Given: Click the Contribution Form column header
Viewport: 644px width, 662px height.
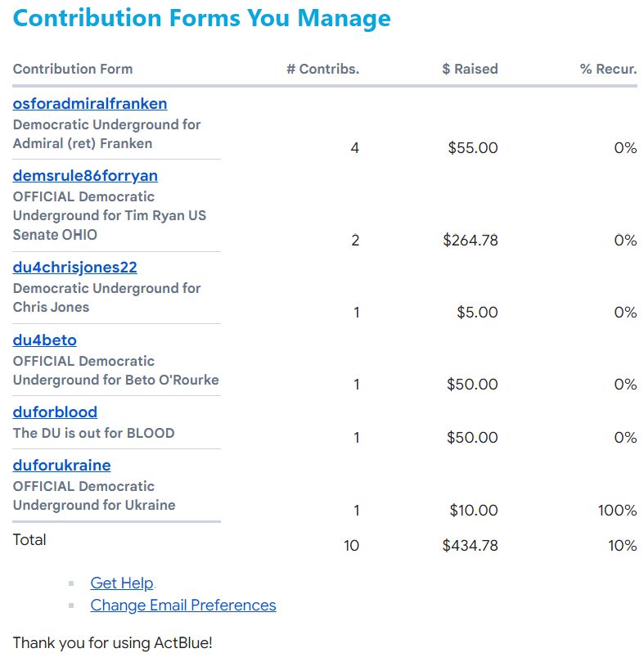Looking at the screenshot, I should (x=73, y=70).
